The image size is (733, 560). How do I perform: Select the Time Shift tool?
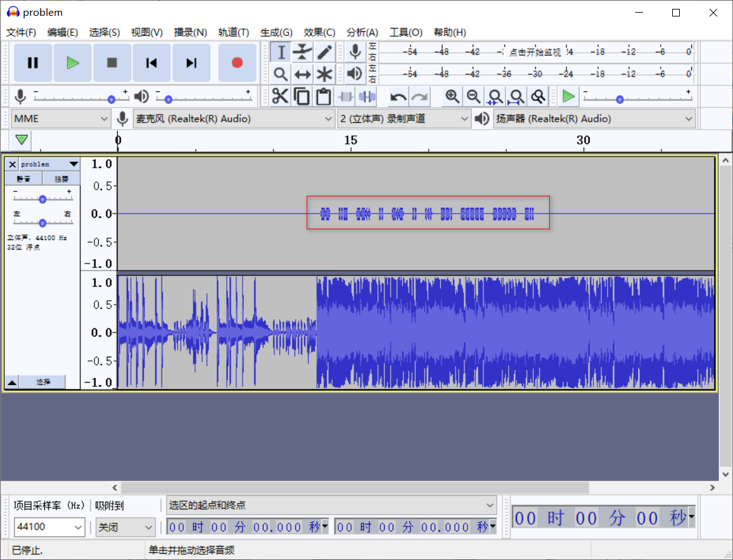point(302,74)
